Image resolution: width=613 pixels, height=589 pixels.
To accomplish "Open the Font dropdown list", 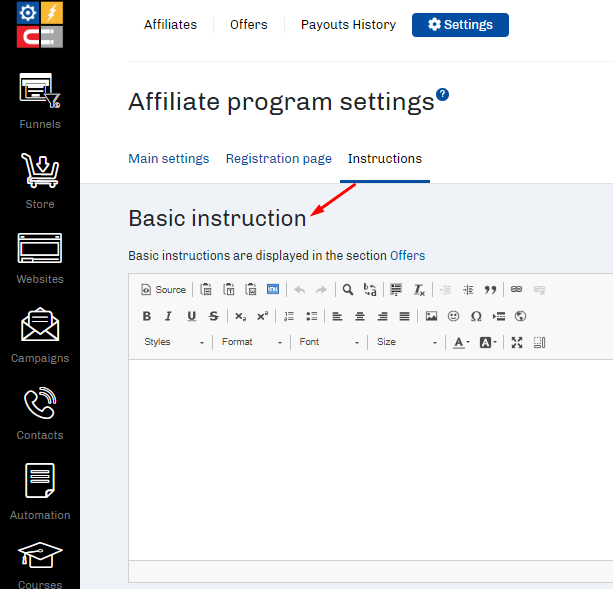I will click(329, 342).
